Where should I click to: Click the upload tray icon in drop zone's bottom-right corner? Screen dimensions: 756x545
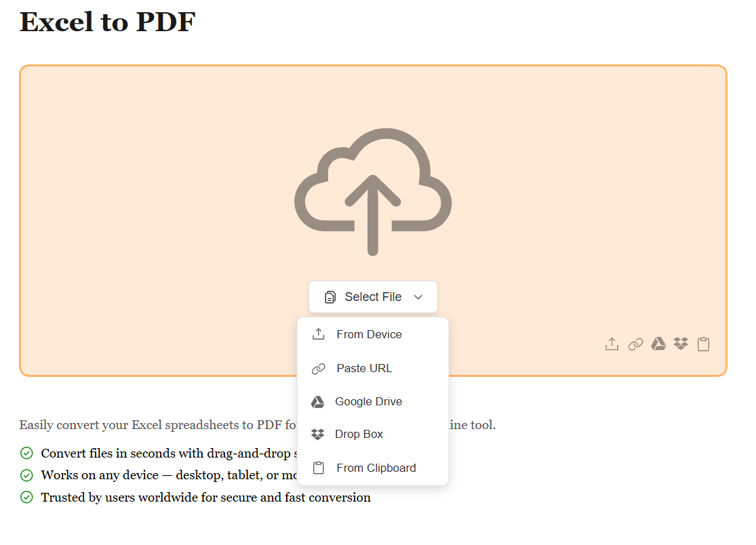612,344
